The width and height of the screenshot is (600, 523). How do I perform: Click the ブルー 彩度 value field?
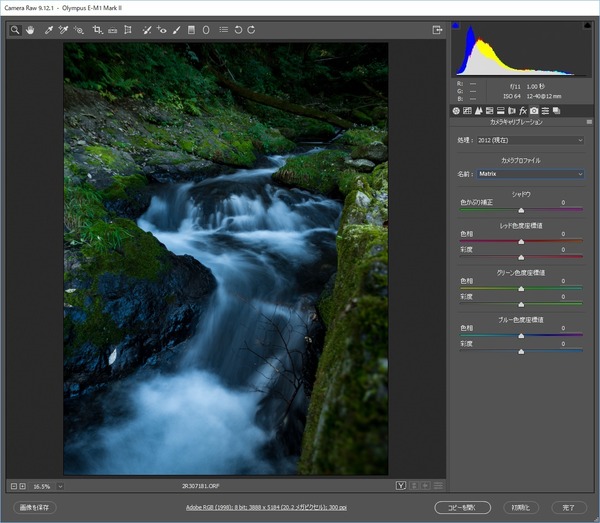[563, 344]
